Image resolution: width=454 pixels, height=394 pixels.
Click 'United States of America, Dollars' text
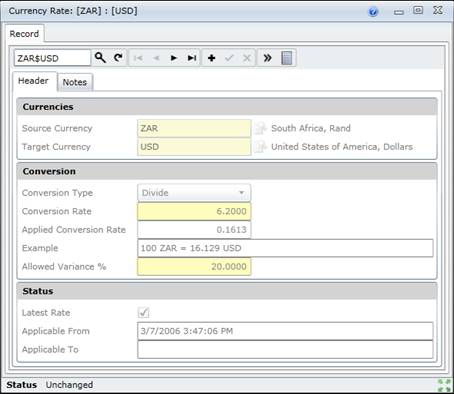tap(342, 147)
